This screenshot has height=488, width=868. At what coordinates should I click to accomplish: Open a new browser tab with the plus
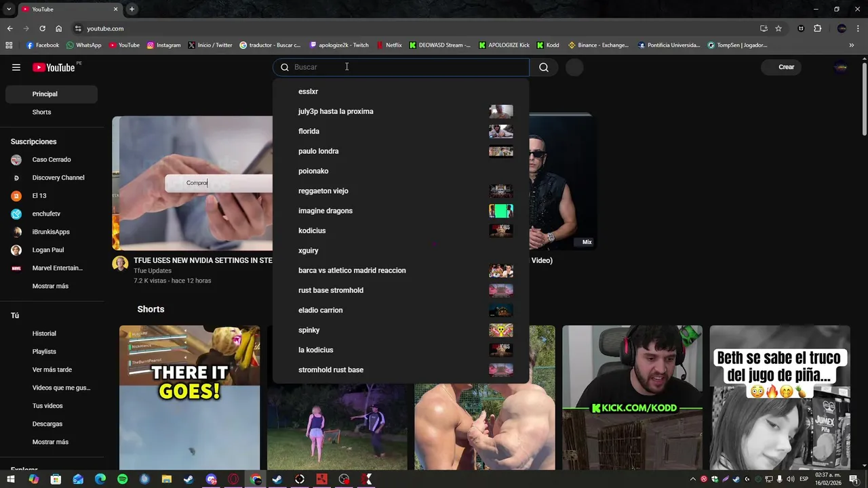point(132,9)
